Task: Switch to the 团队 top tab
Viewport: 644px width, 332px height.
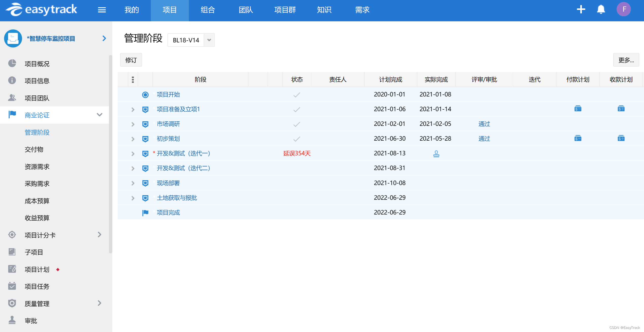Action: click(246, 10)
